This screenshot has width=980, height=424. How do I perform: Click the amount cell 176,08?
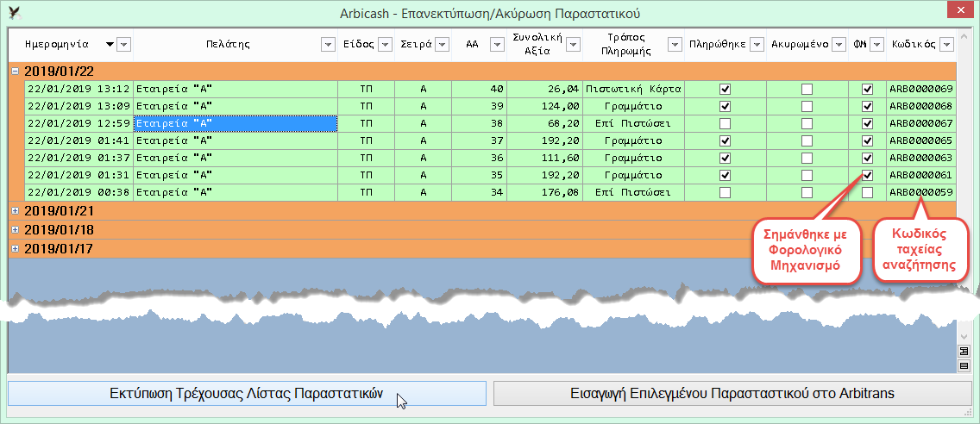pos(544,193)
